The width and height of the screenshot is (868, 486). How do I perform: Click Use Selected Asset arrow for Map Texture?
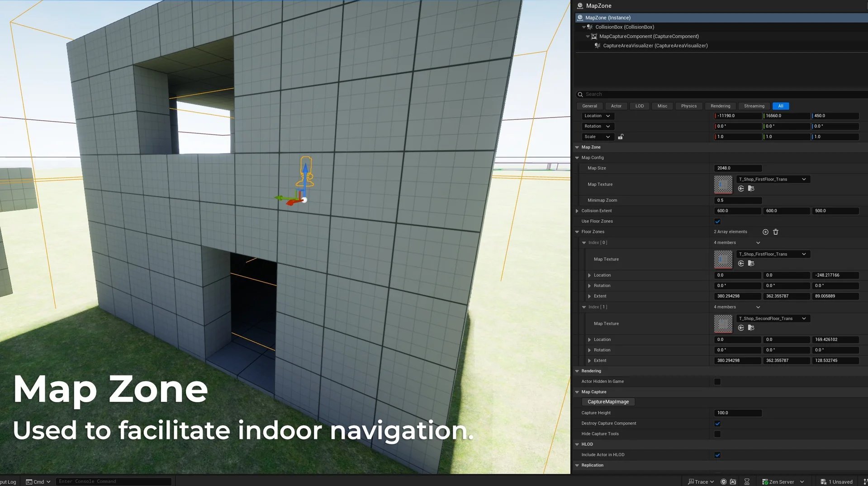tap(740, 189)
